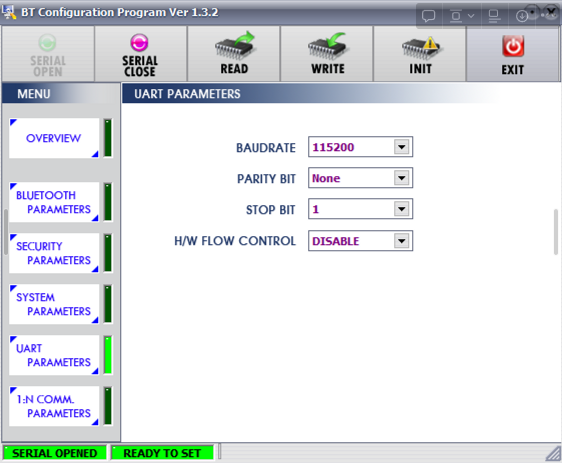Click the download arrow icon in title bar
Image resolution: width=562 pixels, height=463 pixels.
click(522, 16)
